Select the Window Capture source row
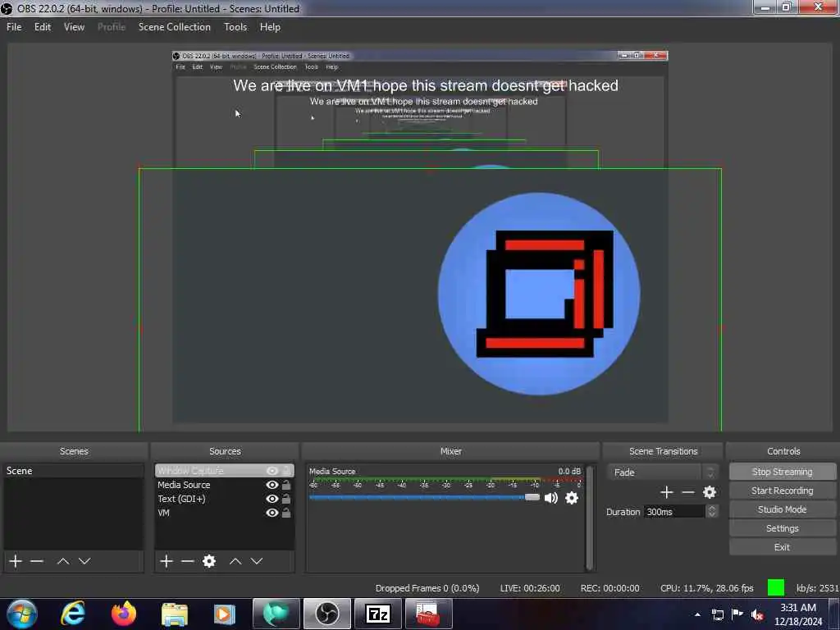 point(224,470)
